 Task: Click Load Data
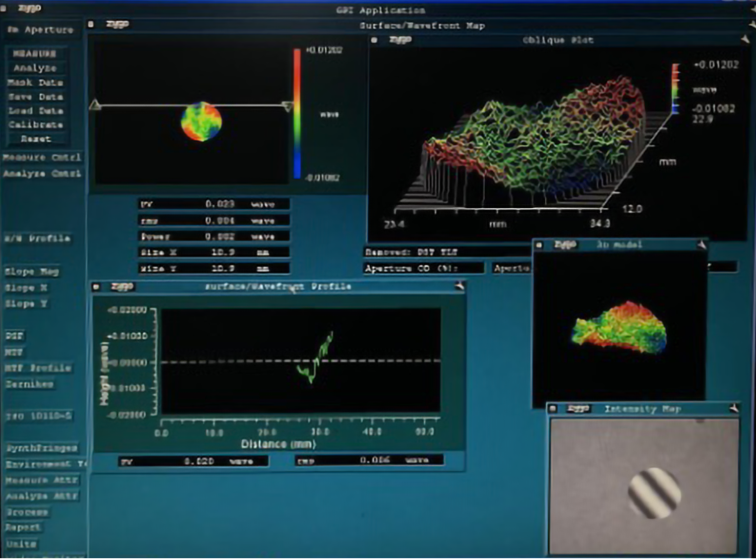tap(35, 111)
